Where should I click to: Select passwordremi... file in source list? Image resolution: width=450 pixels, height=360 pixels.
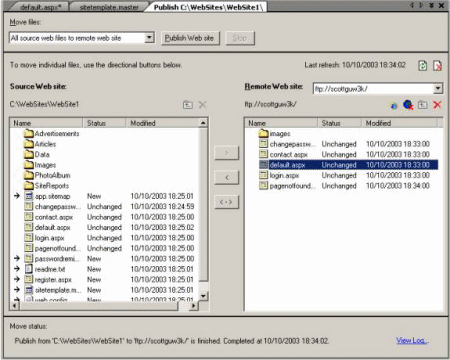(x=52, y=259)
